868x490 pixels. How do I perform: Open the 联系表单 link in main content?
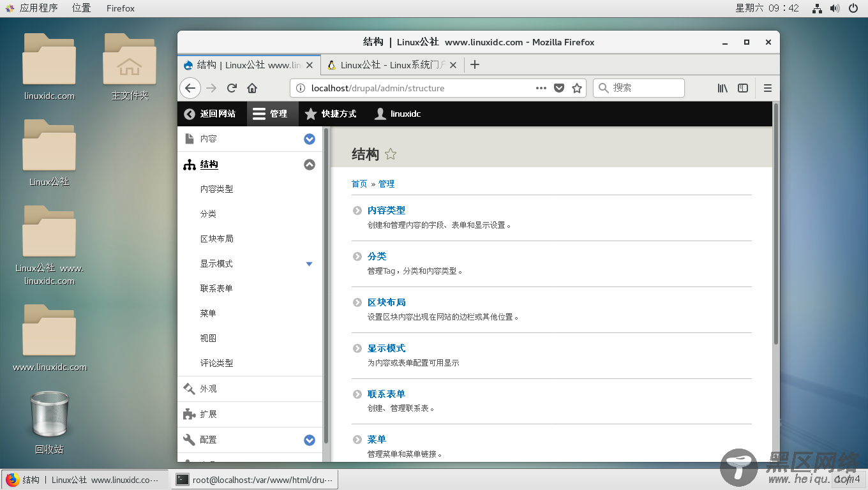coord(386,394)
